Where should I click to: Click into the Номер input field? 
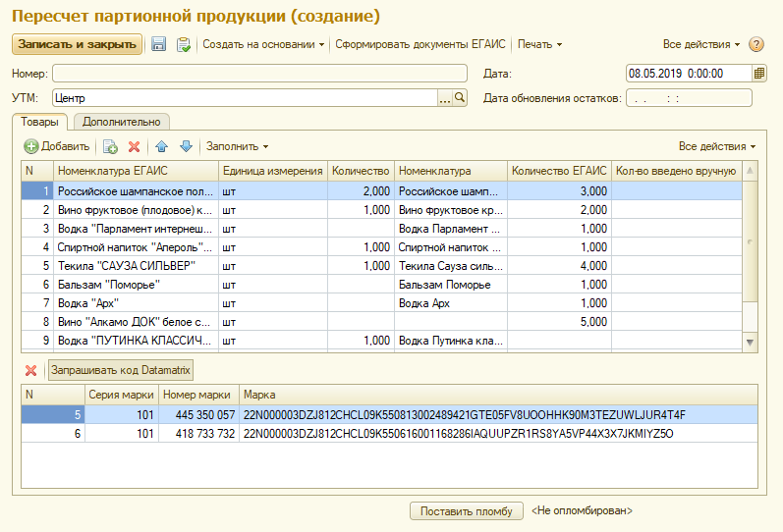259,73
